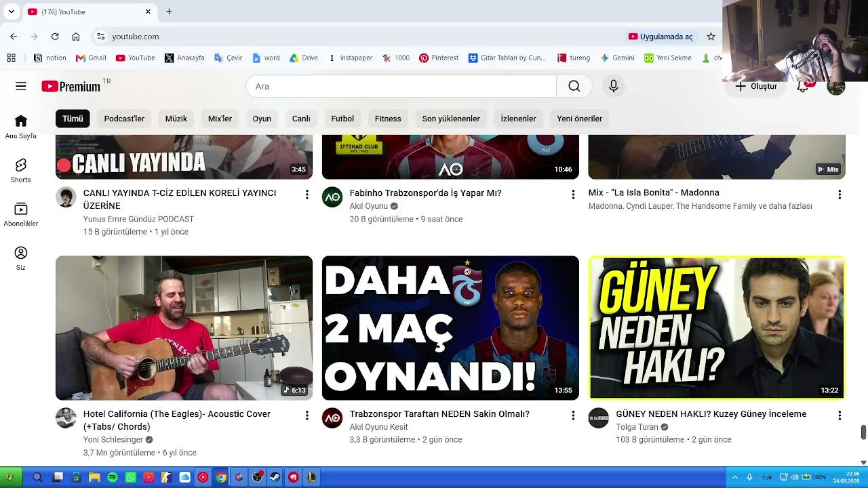Open options for CANLI YAYINDA video
868x488 pixels.
coord(307,195)
